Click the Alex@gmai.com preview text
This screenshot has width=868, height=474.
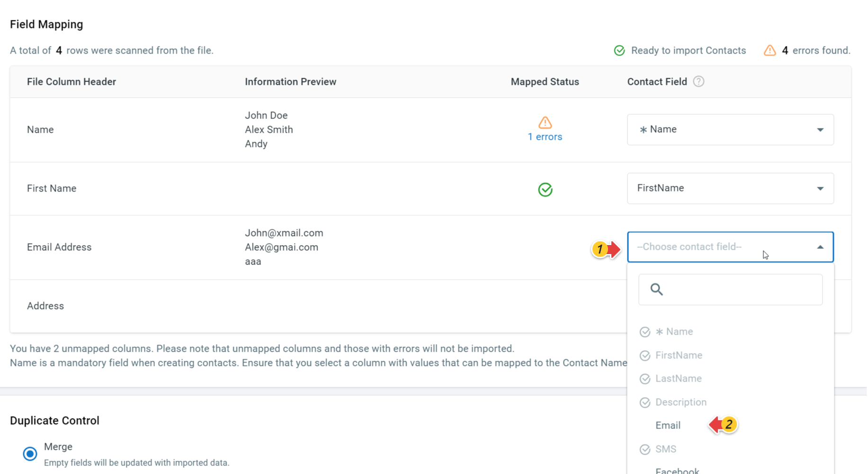tap(281, 247)
